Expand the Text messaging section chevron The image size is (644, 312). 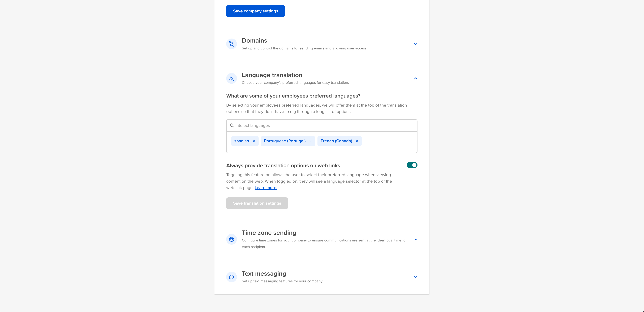(x=415, y=277)
